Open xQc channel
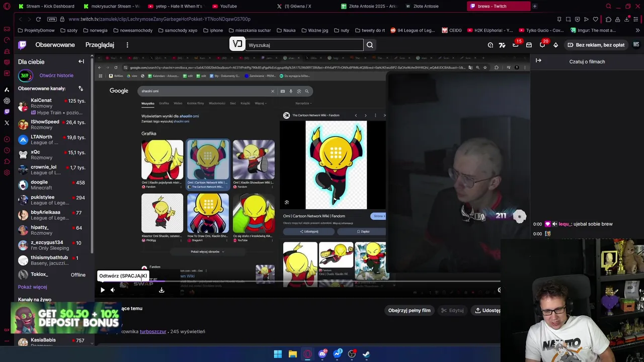This screenshot has height=362, width=644. coord(52,155)
